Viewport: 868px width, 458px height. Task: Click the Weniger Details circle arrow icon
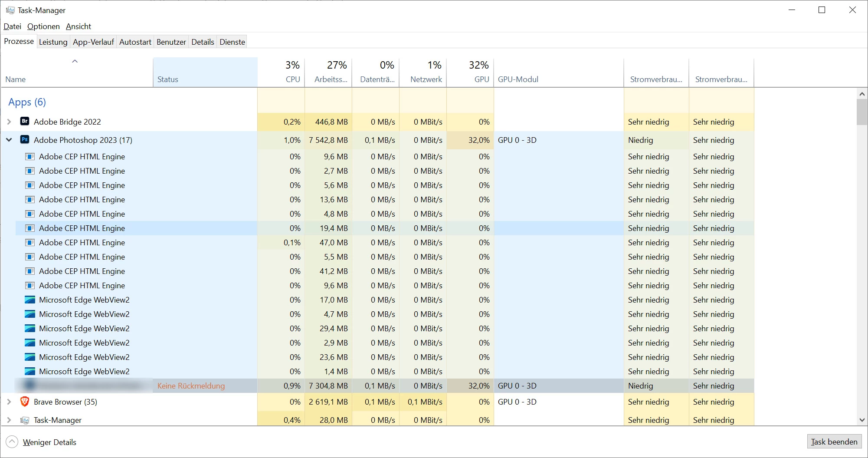pos(12,442)
